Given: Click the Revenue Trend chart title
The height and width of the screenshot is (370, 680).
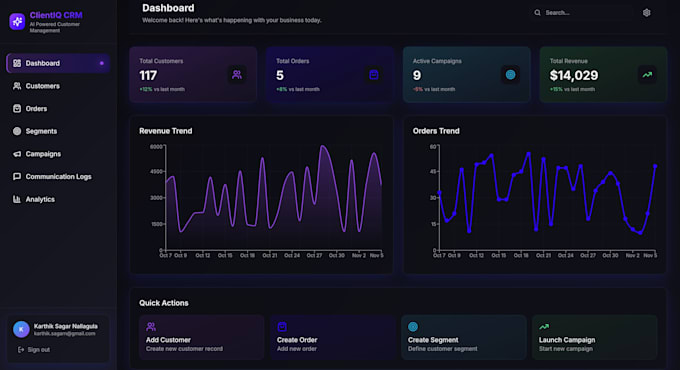Looking at the screenshot, I should [166, 131].
